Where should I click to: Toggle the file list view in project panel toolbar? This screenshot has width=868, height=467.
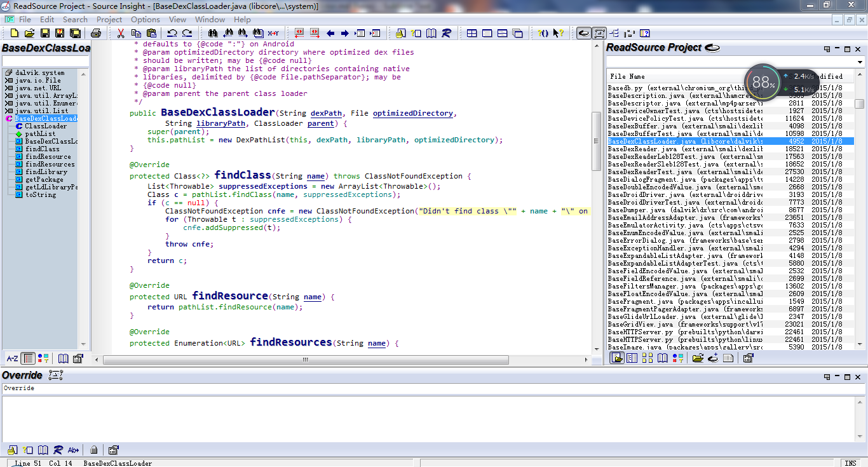pyautogui.click(x=616, y=358)
